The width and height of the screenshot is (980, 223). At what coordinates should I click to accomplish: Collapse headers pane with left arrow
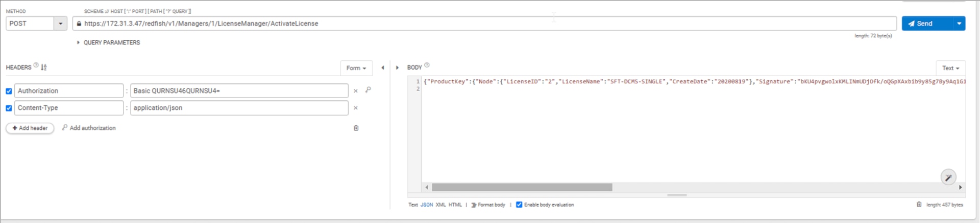coord(383,68)
